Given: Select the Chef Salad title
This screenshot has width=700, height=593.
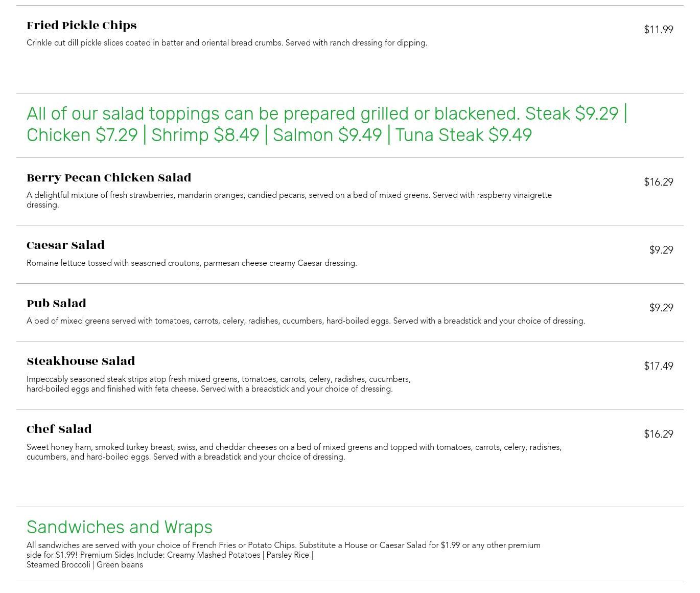Looking at the screenshot, I should pyautogui.click(x=59, y=429).
